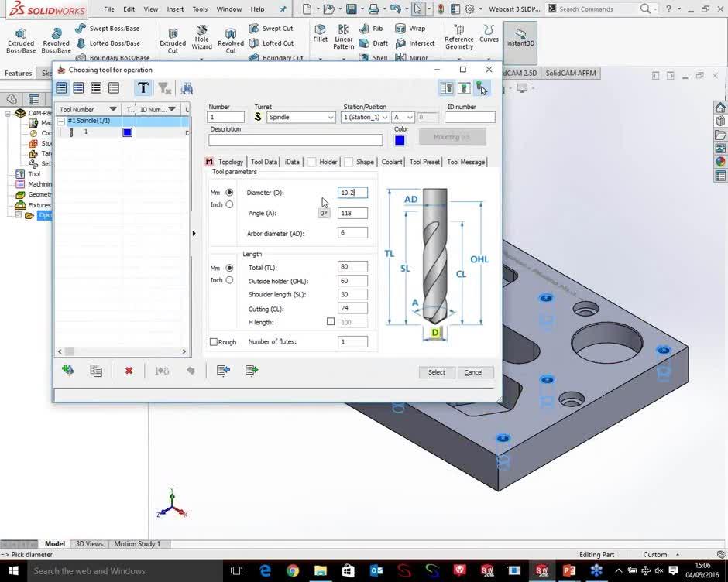Open the binoculars search icon in the tool dialog

tap(187, 88)
